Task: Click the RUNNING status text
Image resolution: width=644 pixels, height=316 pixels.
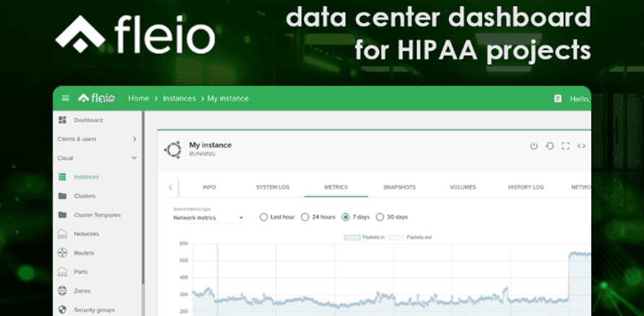Action: click(x=202, y=154)
